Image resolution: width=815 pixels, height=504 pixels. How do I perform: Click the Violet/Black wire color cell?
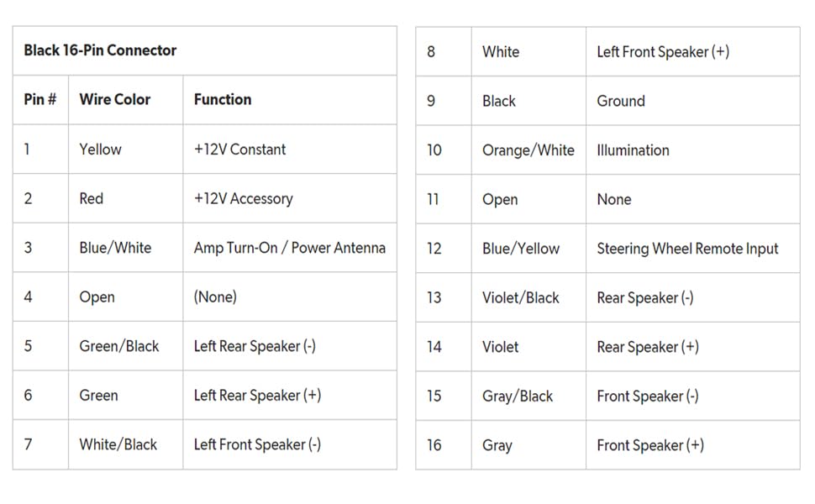point(520,297)
